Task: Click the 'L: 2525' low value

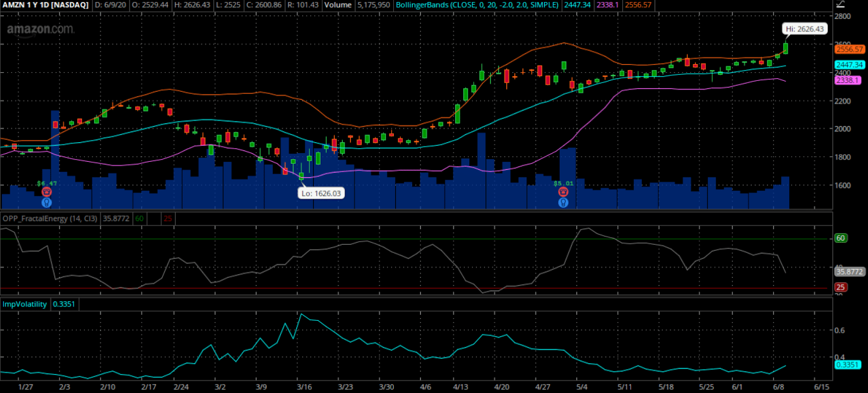Action: pos(228,5)
